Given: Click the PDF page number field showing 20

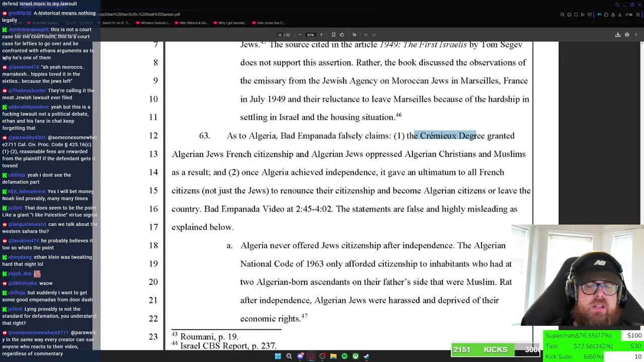Looking at the screenshot, I should 280,35.
